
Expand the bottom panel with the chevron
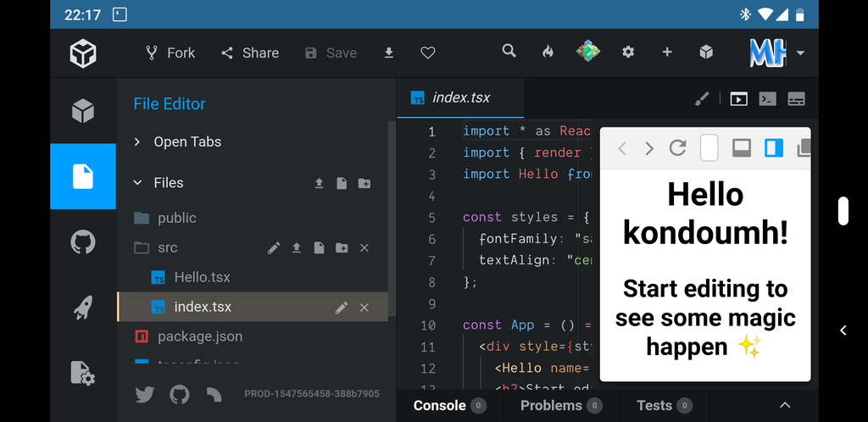pyautogui.click(x=784, y=405)
